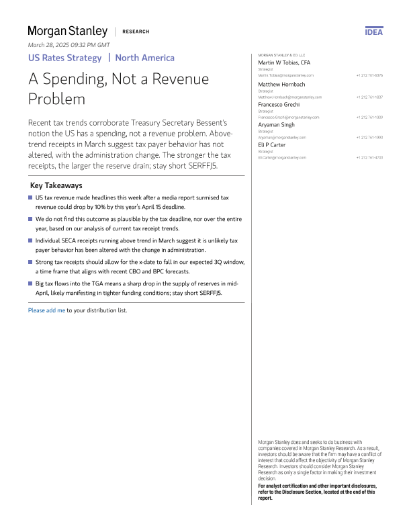The width and height of the screenshot is (411, 532).
Task: Click the 'Key Takeaways' heading
Action: [x=56, y=185]
